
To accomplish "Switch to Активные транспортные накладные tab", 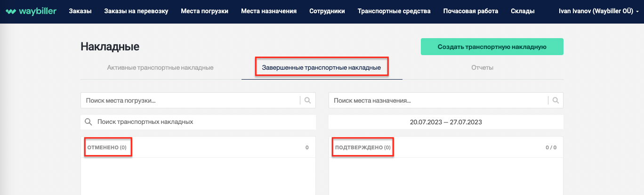I will point(161,68).
